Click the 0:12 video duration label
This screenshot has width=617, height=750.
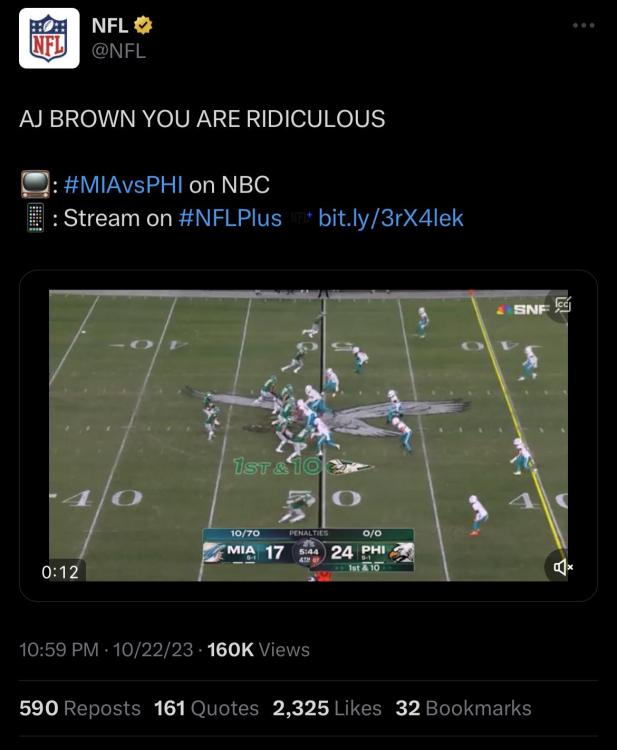[60, 572]
